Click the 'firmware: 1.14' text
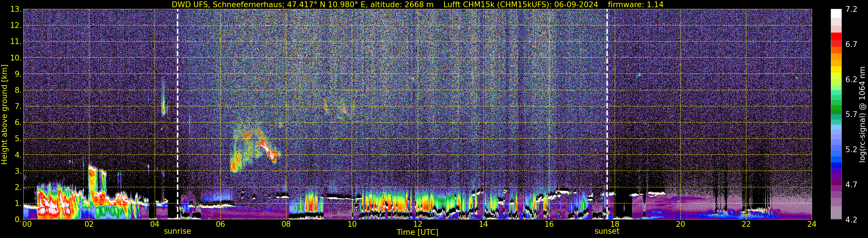The width and height of the screenshot is (868, 238). (x=636, y=5)
